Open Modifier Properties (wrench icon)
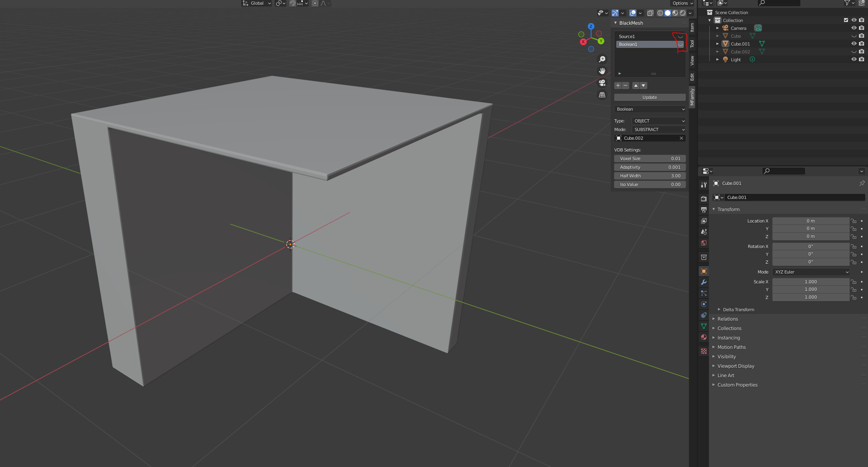 coord(703,282)
